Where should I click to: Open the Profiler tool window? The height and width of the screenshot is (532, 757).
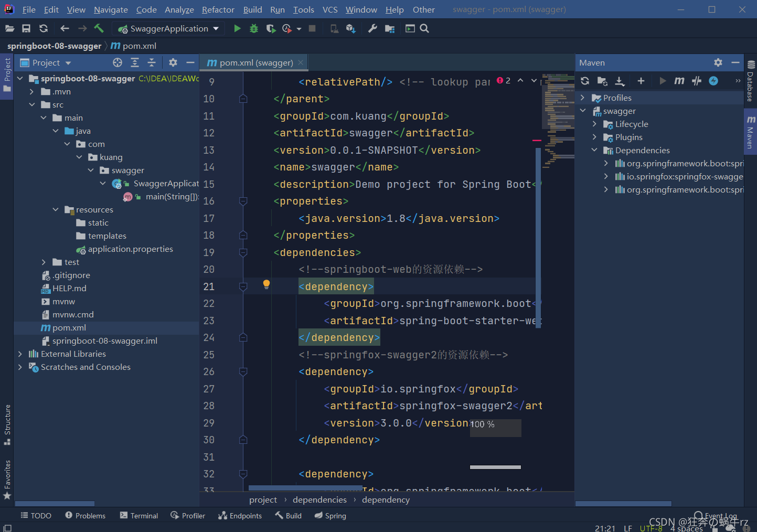(x=188, y=516)
